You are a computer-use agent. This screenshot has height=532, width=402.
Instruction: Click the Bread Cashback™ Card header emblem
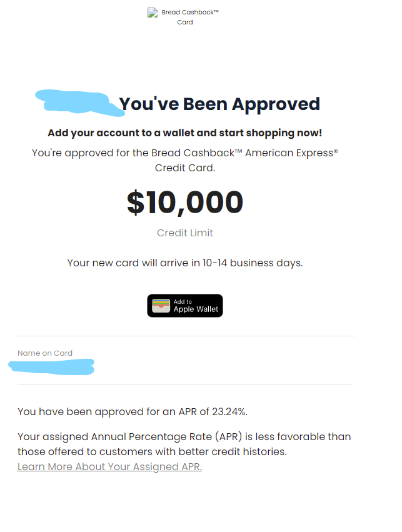[153, 12]
